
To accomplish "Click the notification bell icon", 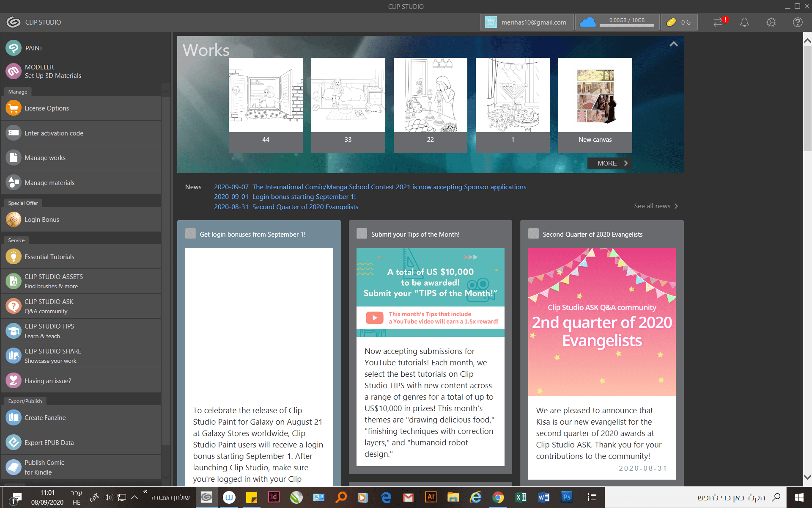I will click(744, 22).
